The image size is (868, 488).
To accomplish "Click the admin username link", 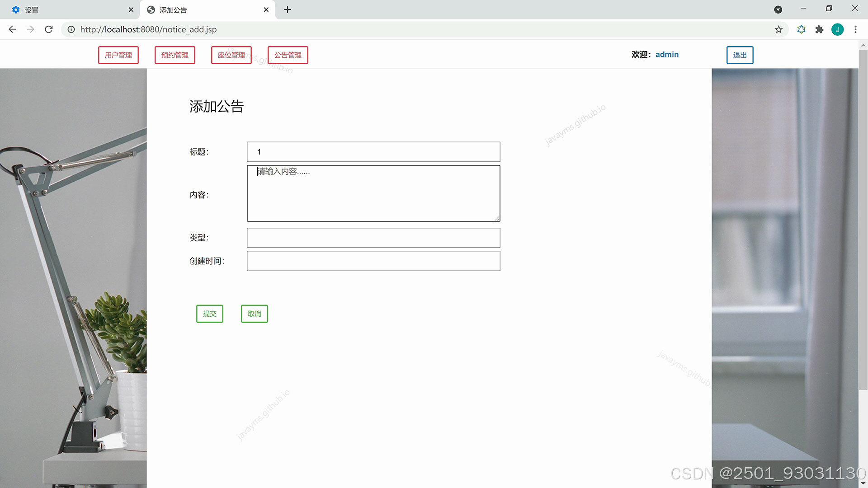I will point(667,55).
